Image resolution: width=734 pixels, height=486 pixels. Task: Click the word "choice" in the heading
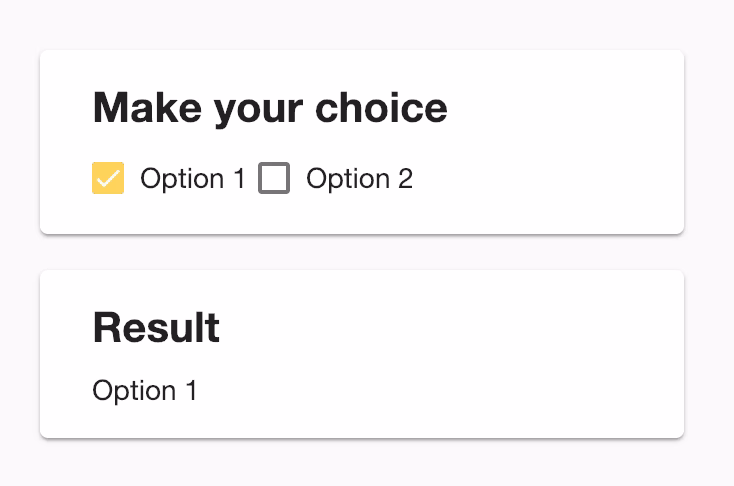[x=381, y=108]
